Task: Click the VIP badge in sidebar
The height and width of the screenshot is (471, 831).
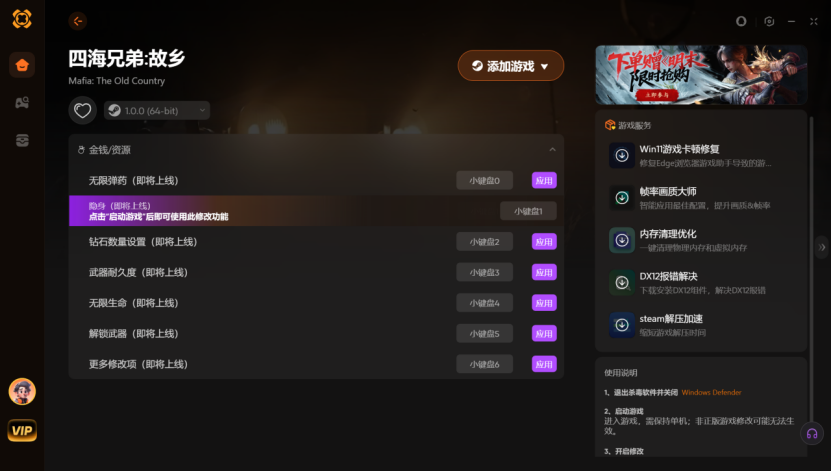Action: coord(22,430)
